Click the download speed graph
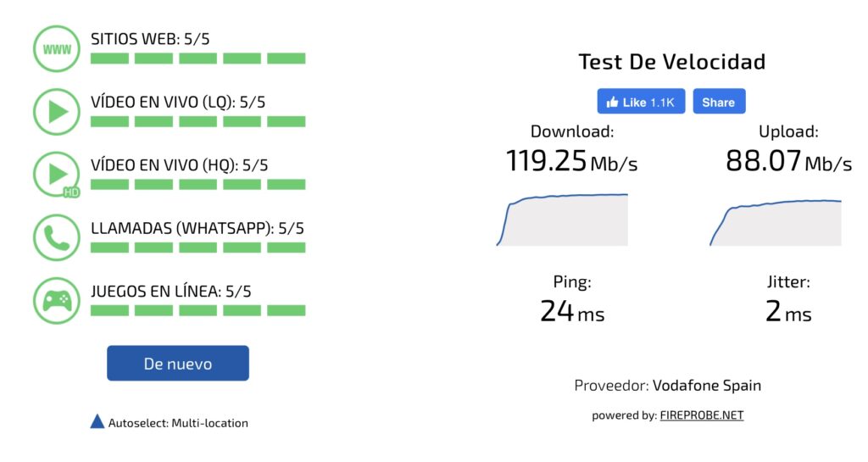 [x=563, y=220]
